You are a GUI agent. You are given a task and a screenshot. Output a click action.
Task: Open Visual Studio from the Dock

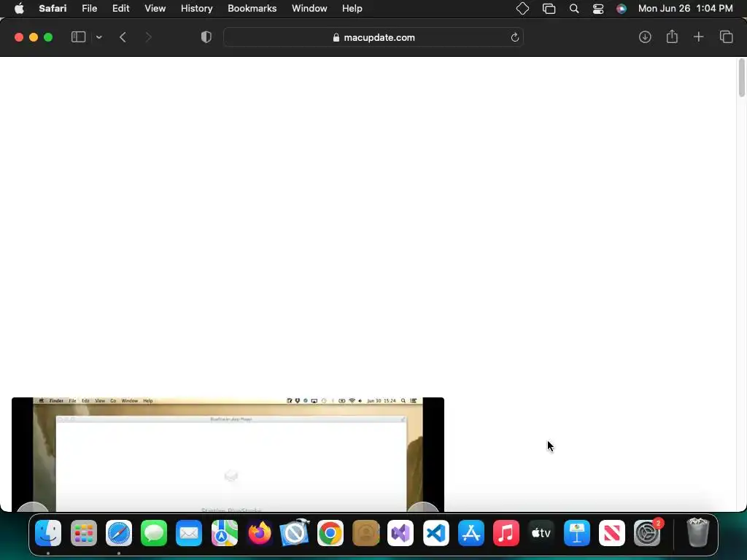coord(400,533)
